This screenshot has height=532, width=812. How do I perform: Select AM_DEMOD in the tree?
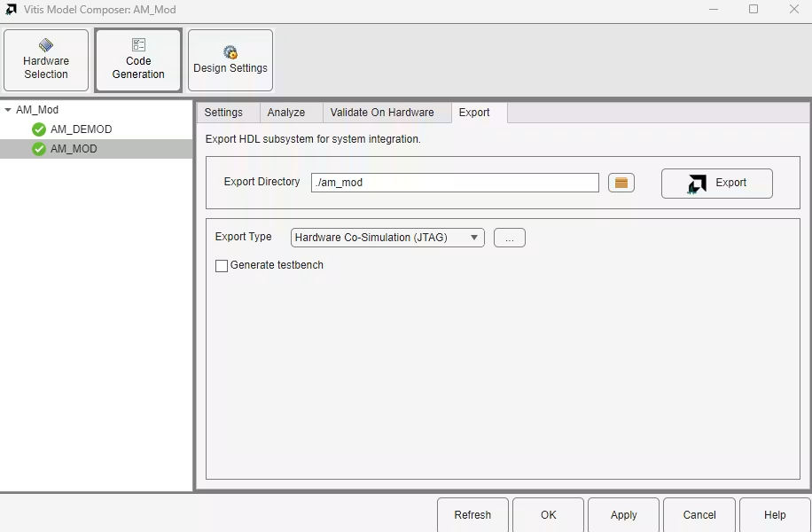(x=97, y=129)
